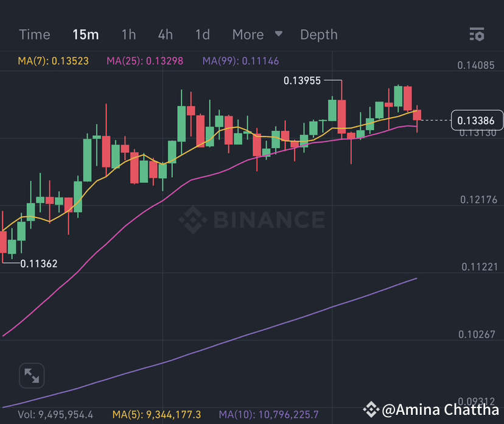Toggle the MA(25) indicator label
Image resolution: width=504 pixels, height=424 pixels.
145,61
